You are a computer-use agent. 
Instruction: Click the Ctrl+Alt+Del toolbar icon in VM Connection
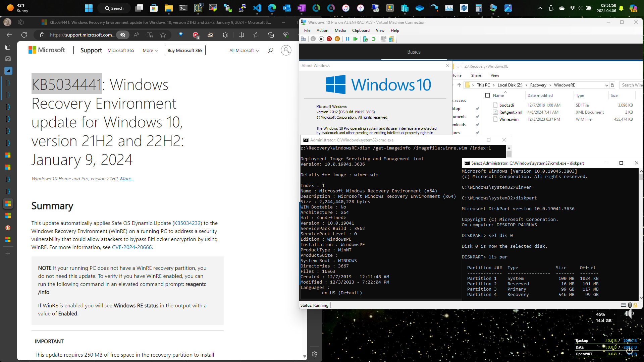pyautogui.click(x=304, y=39)
